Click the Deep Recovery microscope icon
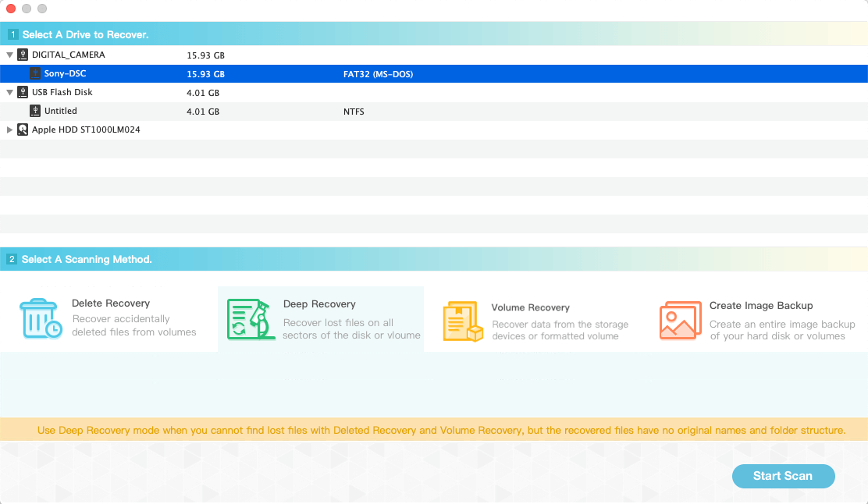 (251, 319)
